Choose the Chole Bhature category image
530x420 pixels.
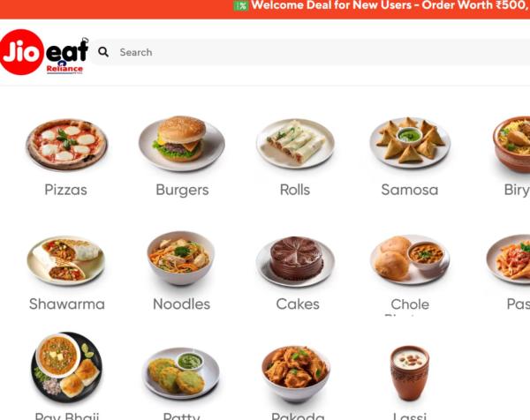coord(410,259)
